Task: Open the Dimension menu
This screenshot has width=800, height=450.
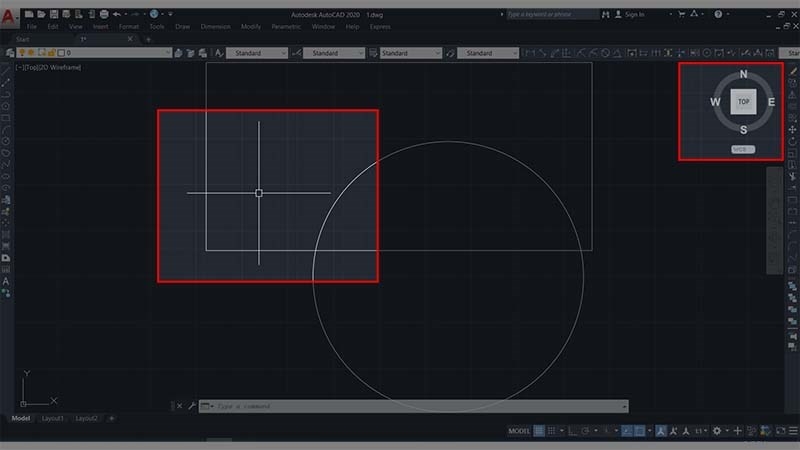Action: pyautogui.click(x=215, y=27)
